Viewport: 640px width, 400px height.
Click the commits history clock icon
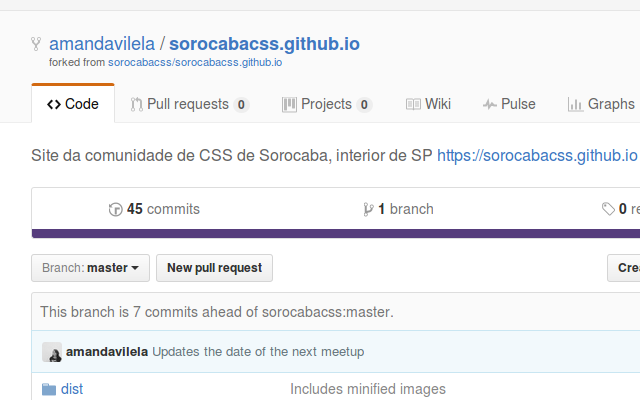[116, 209]
